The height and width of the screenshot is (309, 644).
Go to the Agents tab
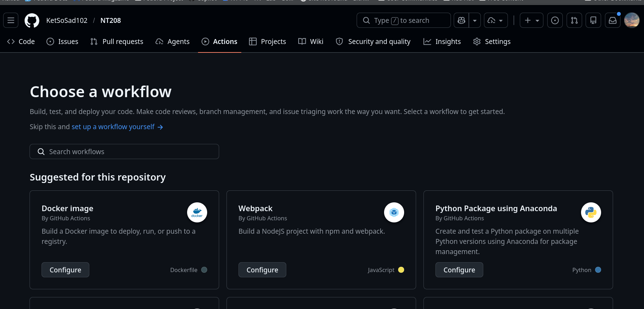pyautogui.click(x=172, y=42)
